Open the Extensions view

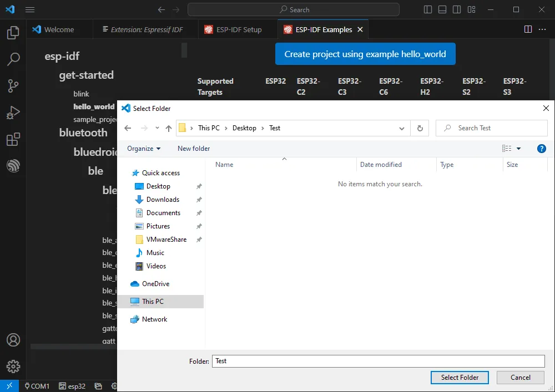(x=13, y=139)
